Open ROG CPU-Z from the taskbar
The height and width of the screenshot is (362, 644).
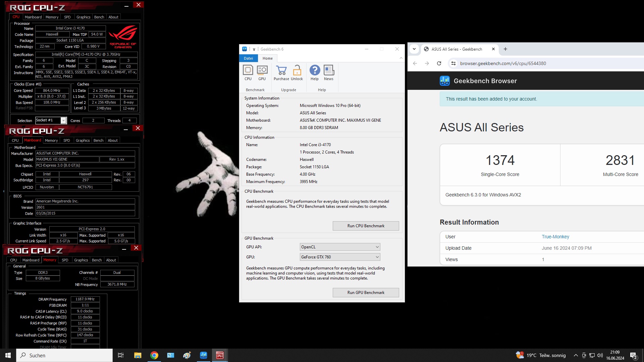point(220,355)
